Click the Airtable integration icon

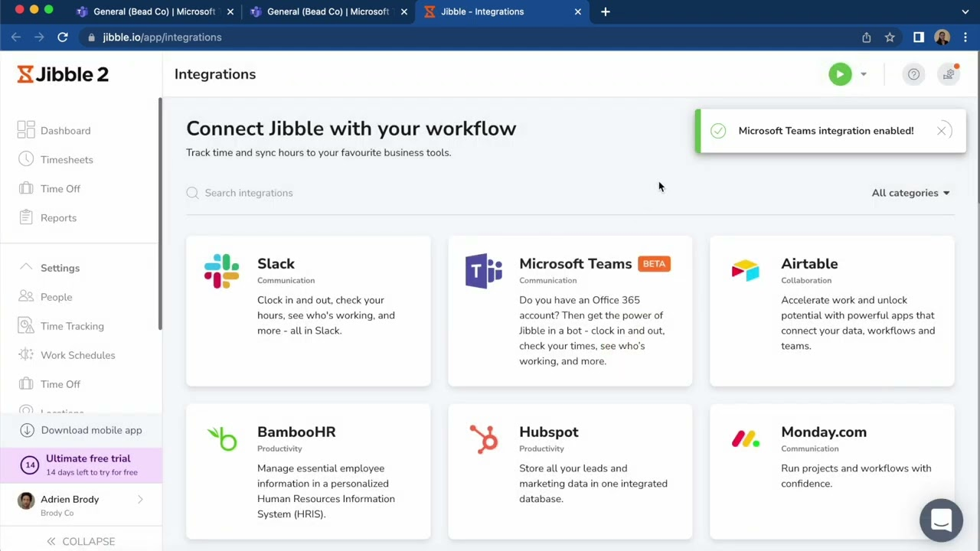(745, 271)
